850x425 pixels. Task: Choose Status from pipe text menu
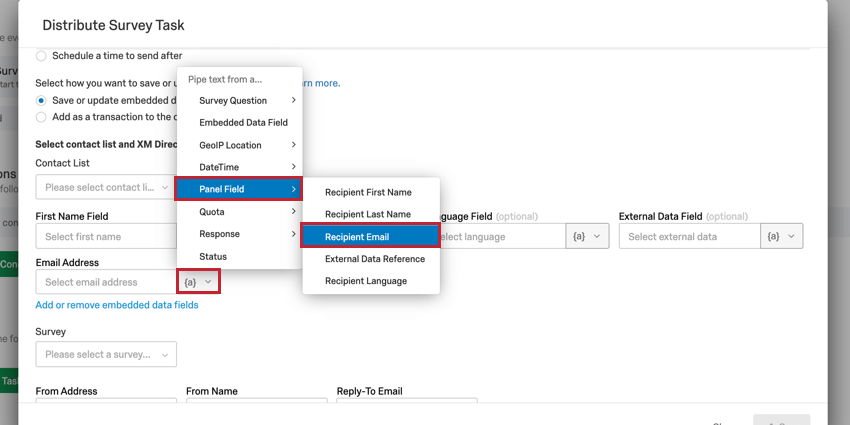[x=213, y=257]
